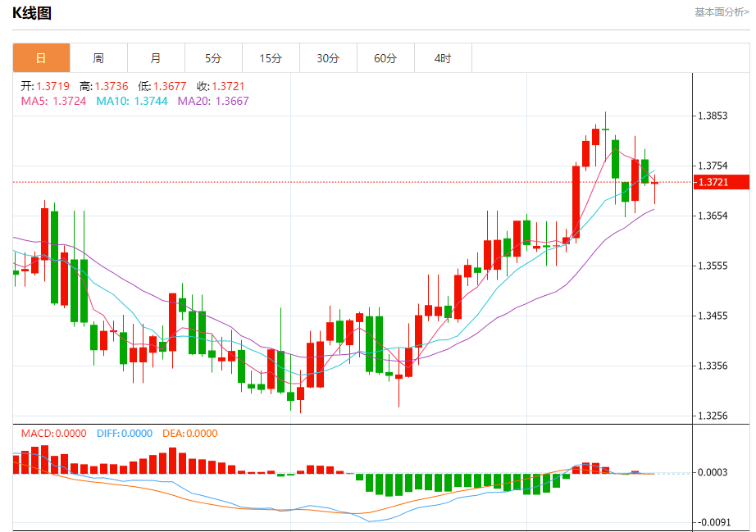Click the red current price tag 1.3721
The image size is (756, 532).
(x=722, y=182)
